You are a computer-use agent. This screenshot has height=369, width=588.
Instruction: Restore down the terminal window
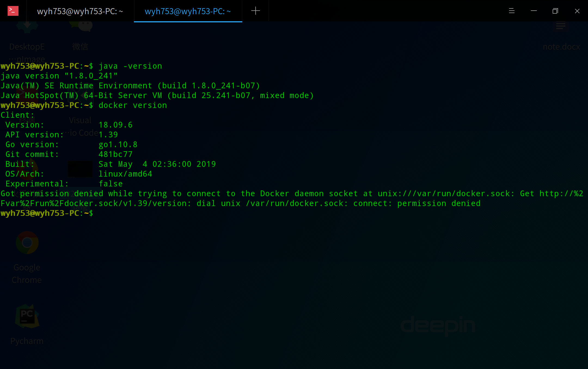coord(555,11)
